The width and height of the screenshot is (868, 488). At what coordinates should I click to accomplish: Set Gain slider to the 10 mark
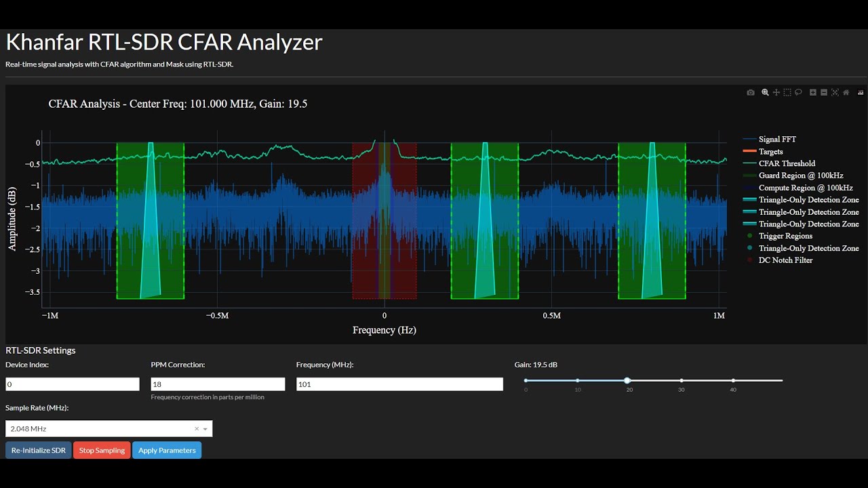[x=577, y=380]
